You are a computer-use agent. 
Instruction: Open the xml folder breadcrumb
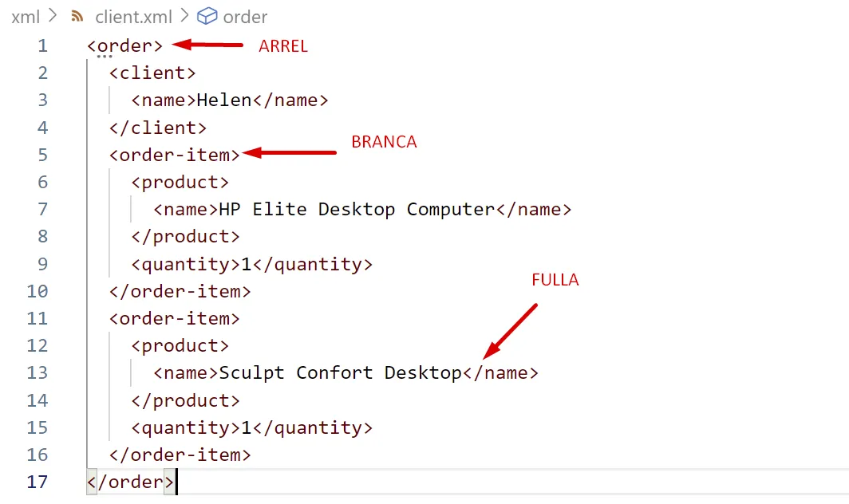tap(26, 16)
